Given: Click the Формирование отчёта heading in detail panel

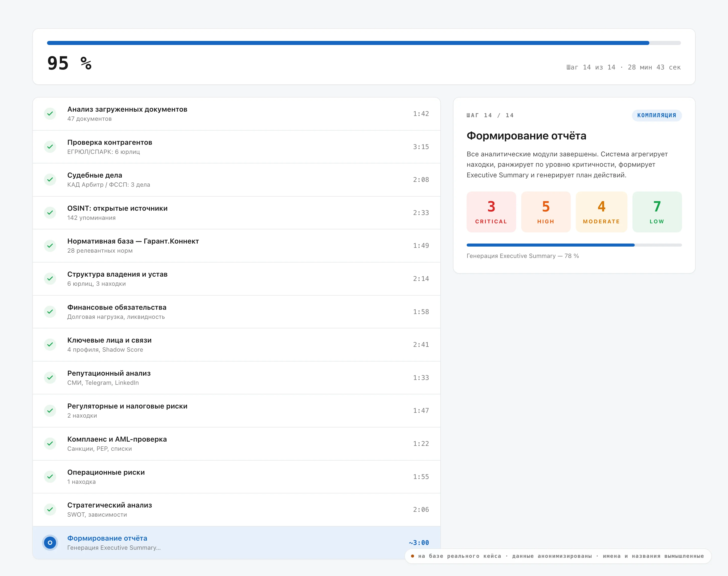Looking at the screenshot, I should click(526, 136).
